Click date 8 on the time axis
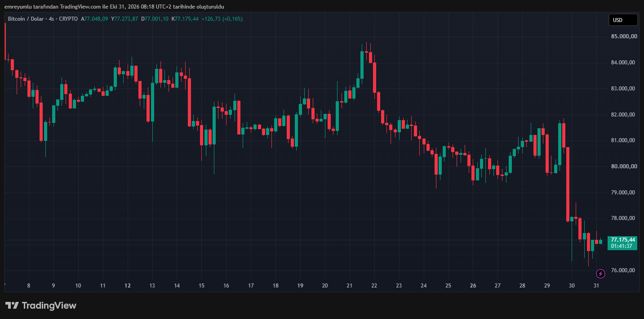The height and width of the screenshot is (319, 644). pos(29,286)
